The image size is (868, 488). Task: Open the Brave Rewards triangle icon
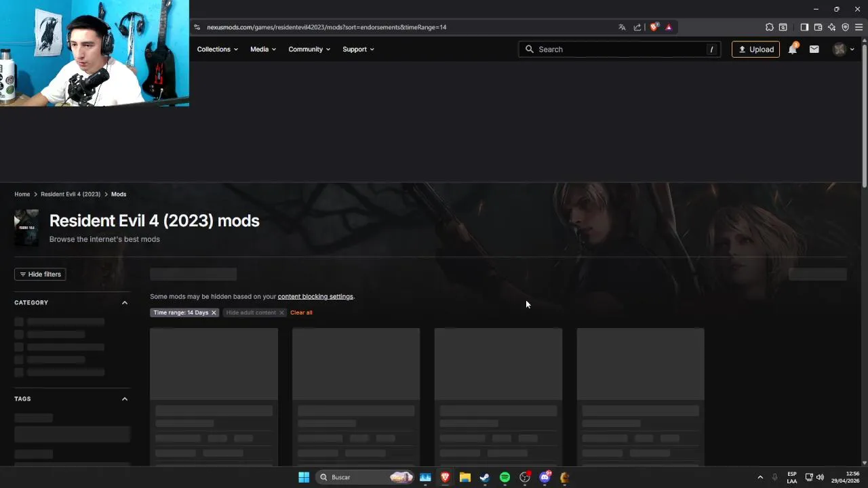(x=669, y=27)
